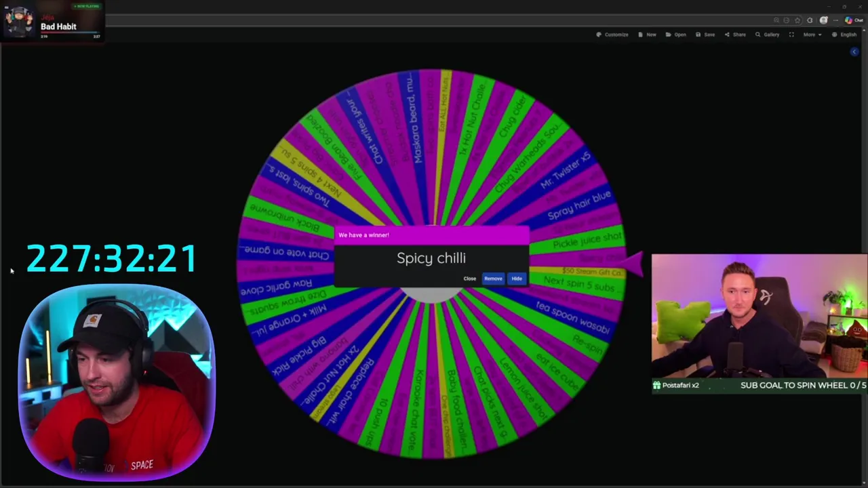Click the 'We have a winner!' dialog header

pyautogui.click(x=431, y=235)
